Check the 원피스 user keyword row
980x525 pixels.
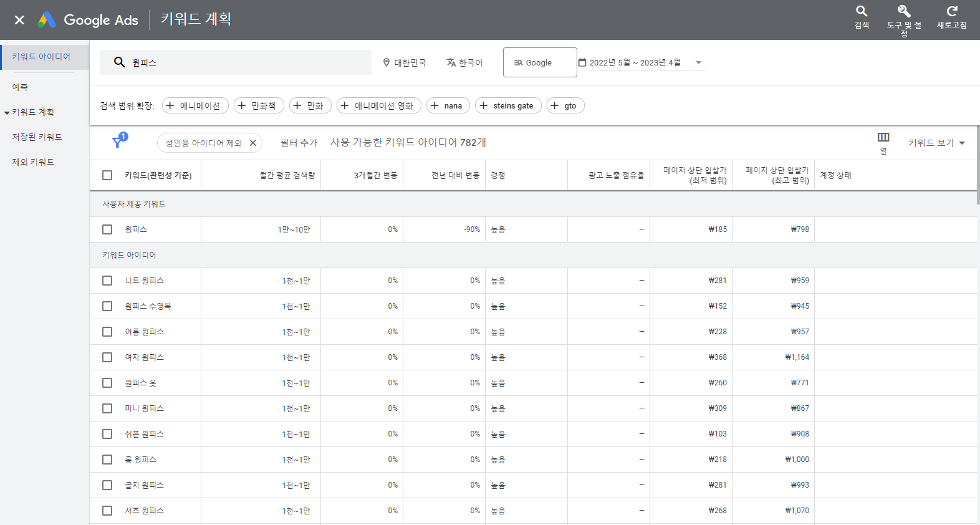pos(107,229)
